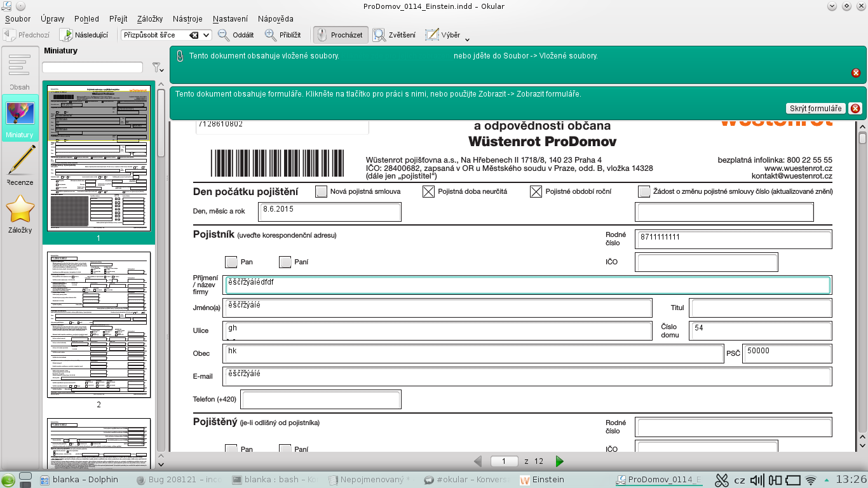Tick the Pan checkbox under Pojistník
This screenshot has height=488, width=868.
231,262
